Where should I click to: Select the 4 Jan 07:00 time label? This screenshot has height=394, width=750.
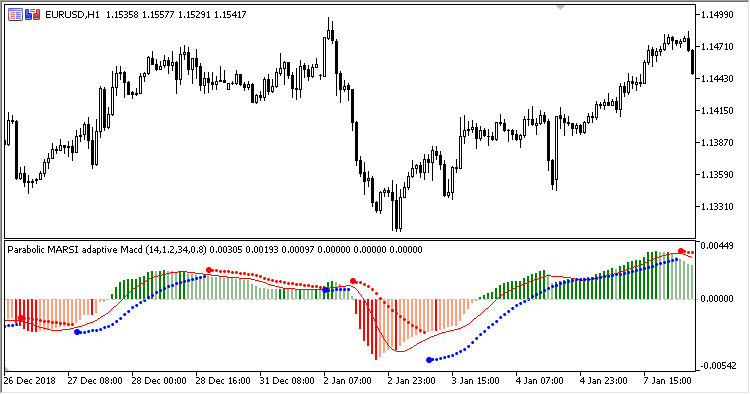click(x=540, y=381)
